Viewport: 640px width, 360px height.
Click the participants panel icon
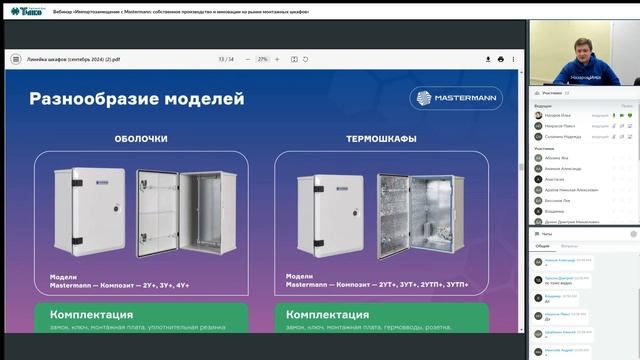pyautogui.click(x=537, y=93)
